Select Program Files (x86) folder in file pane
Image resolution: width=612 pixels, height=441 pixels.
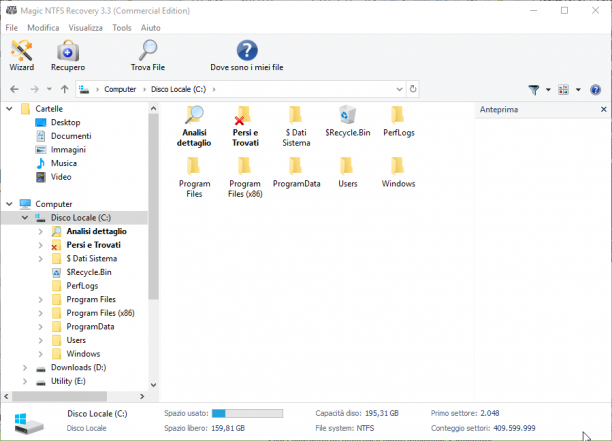click(245, 177)
